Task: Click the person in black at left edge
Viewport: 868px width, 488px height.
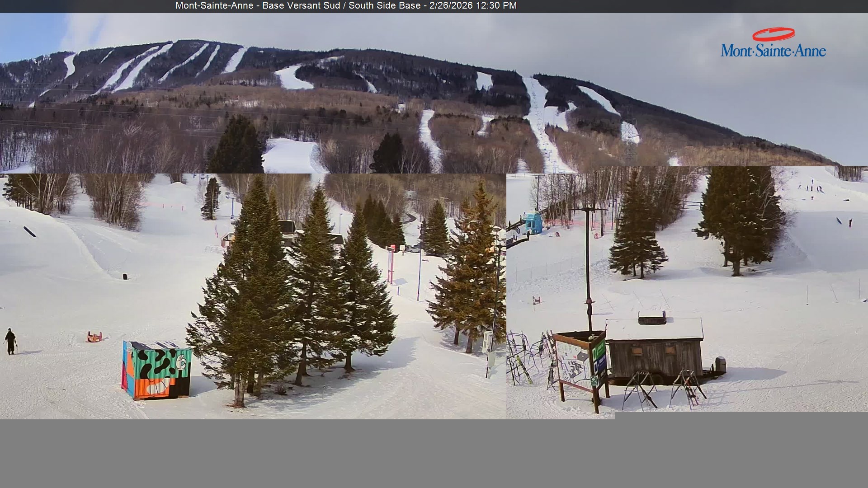Action: [10, 342]
